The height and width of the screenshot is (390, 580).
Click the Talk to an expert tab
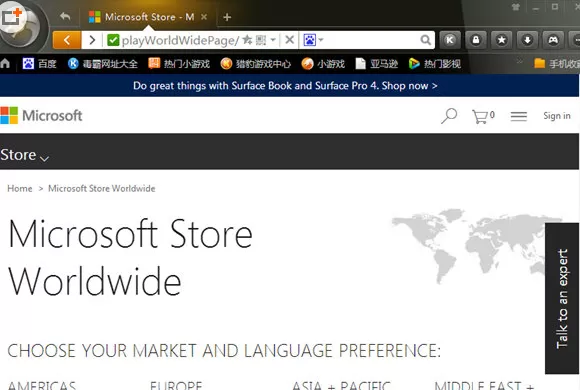562,298
